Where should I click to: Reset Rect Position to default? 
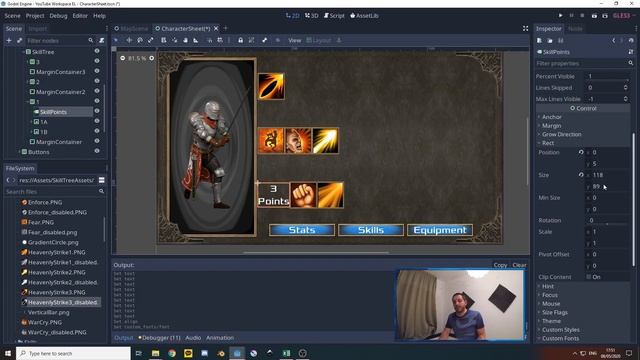581,152
